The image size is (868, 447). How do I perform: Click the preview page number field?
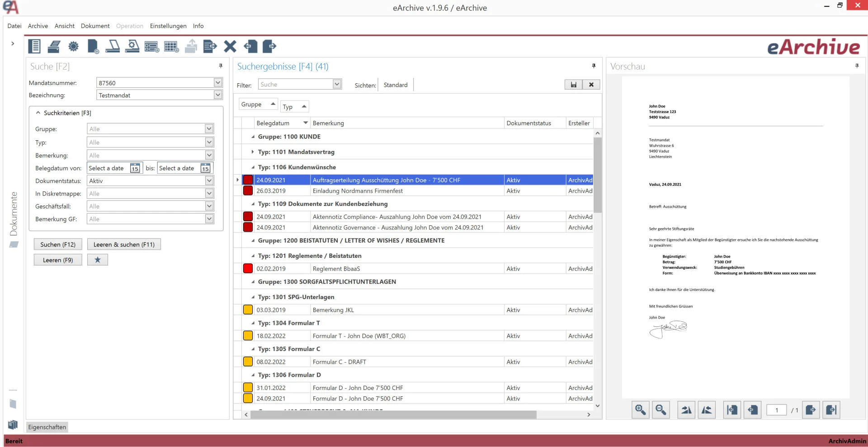click(777, 410)
